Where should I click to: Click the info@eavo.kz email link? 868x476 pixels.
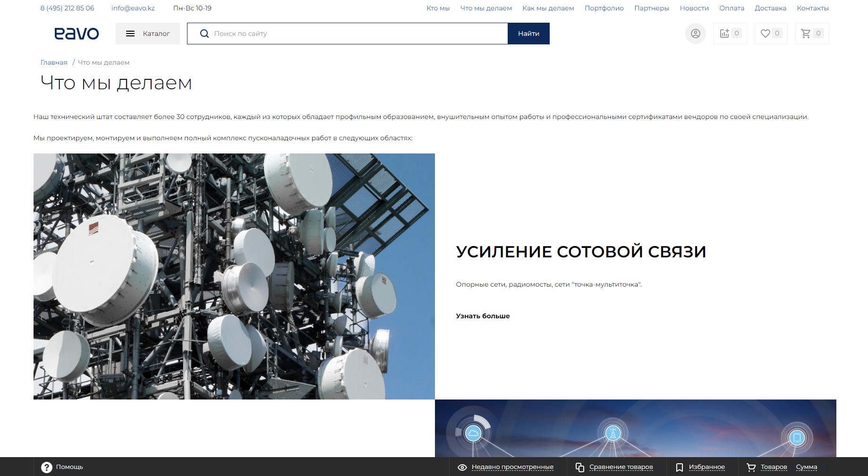pos(133,8)
